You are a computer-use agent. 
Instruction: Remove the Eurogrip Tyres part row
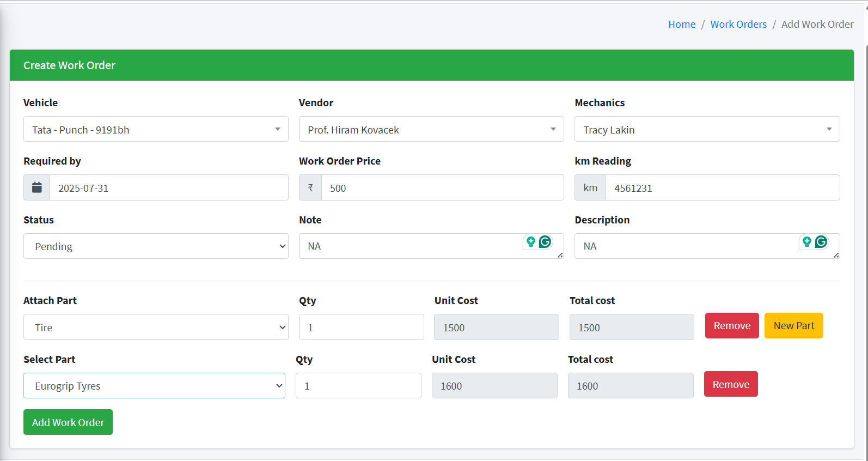730,385
